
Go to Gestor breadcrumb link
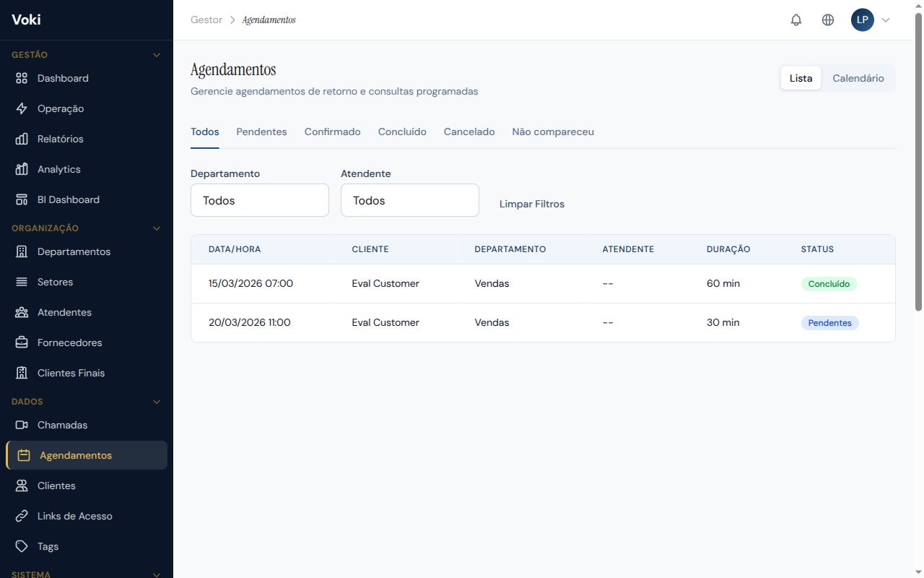click(x=206, y=20)
